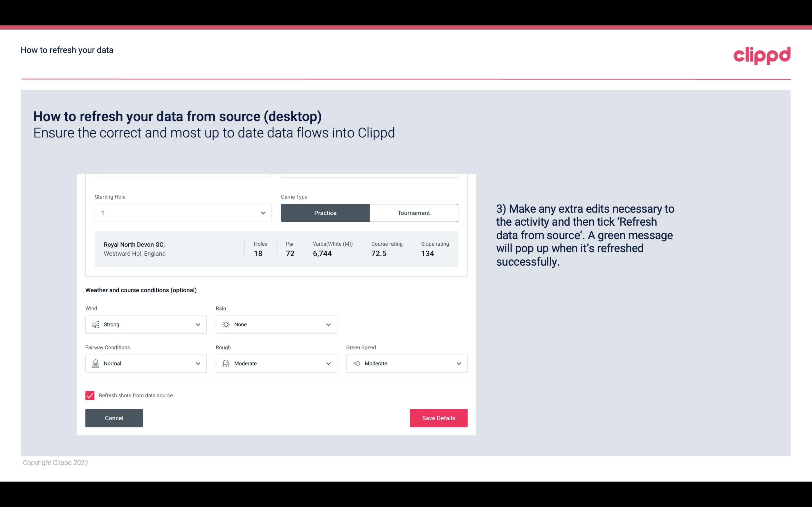The image size is (812, 507).
Task: Toggle the Tournament game type button
Action: (x=413, y=213)
